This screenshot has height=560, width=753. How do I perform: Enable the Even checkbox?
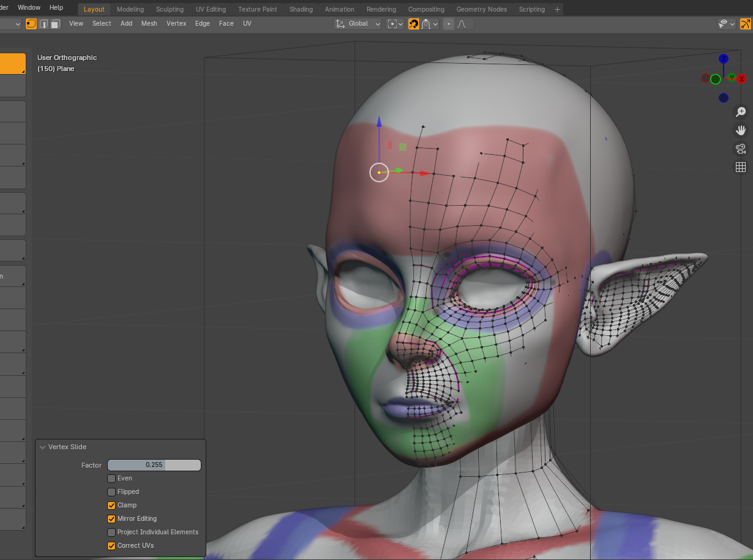(111, 479)
